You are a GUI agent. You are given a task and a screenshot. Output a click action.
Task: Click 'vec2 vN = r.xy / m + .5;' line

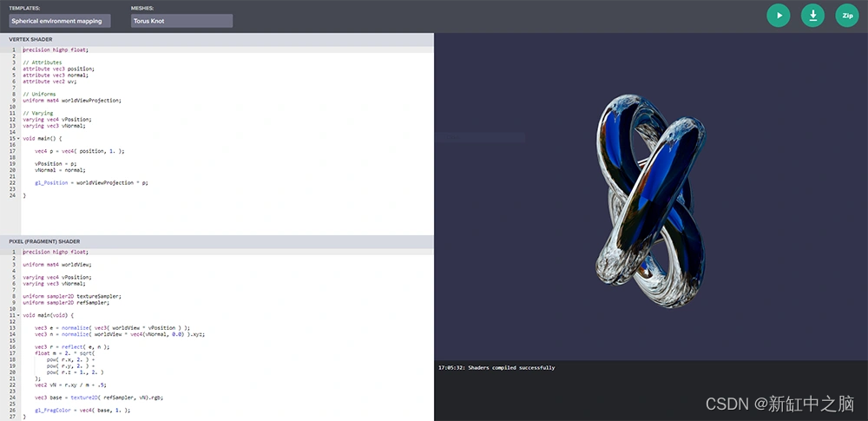click(x=71, y=385)
